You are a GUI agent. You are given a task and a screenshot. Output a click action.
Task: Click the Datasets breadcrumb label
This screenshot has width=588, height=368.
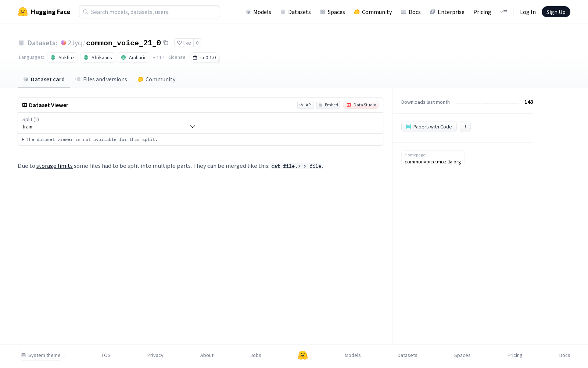click(42, 43)
